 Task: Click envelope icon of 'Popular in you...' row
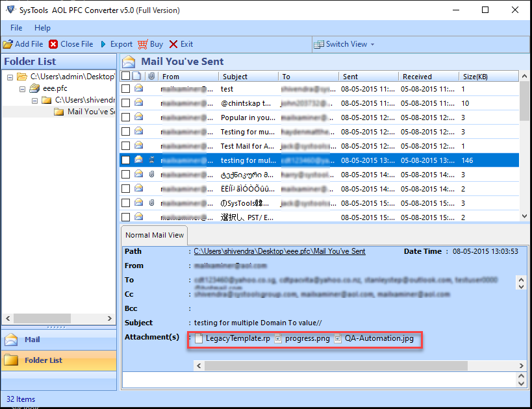click(x=138, y=117)
